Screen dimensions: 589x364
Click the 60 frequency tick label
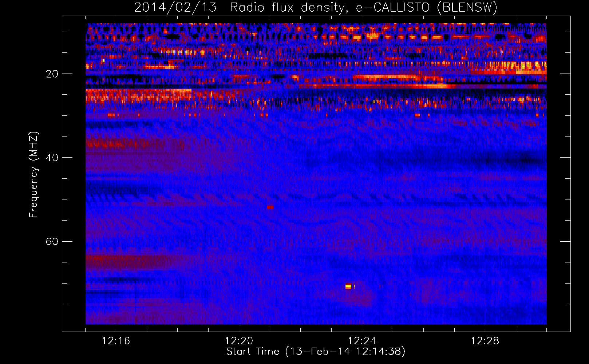click(52, 241)
